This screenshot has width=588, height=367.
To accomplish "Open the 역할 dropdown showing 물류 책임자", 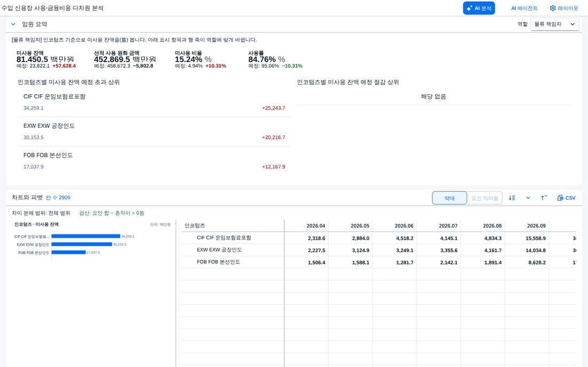I will pyautogui.click(x=555, y=25).
